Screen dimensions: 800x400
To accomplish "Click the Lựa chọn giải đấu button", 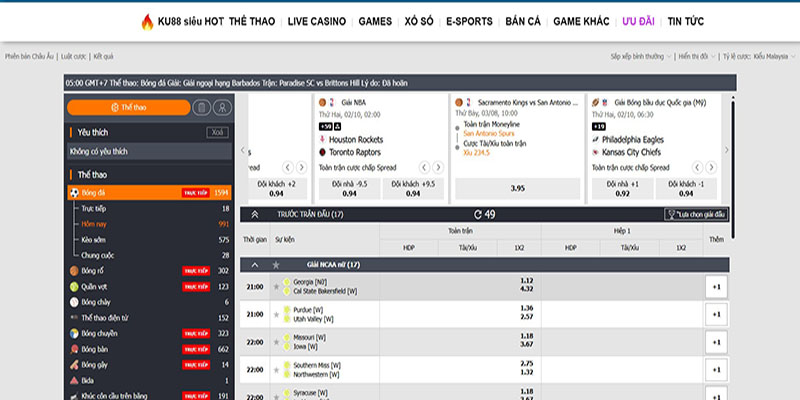I will tap(696, 214).
